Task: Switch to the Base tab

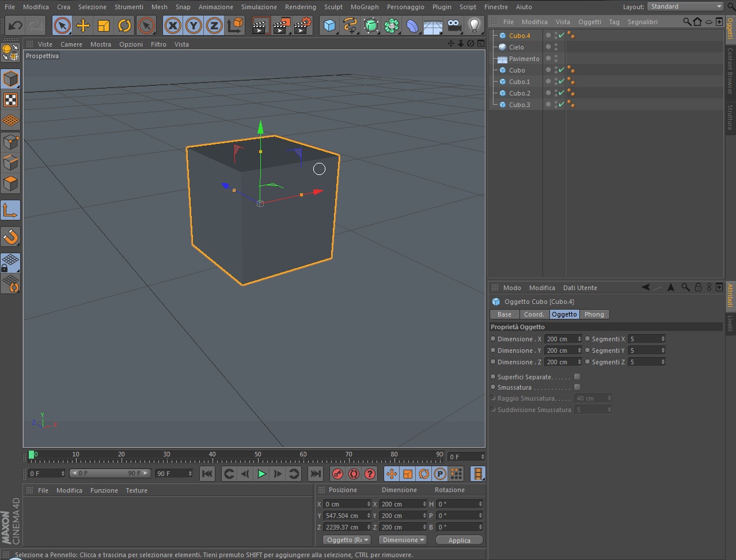Action: (504, 314)
